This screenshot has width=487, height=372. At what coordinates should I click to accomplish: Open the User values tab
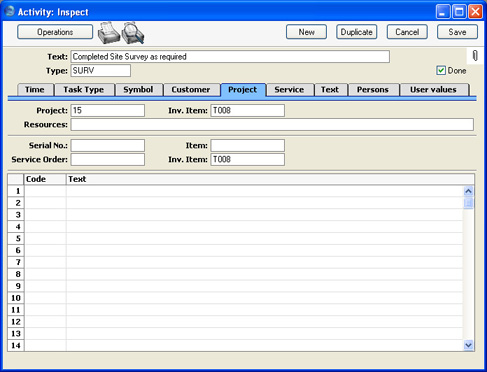coord(433,90)
